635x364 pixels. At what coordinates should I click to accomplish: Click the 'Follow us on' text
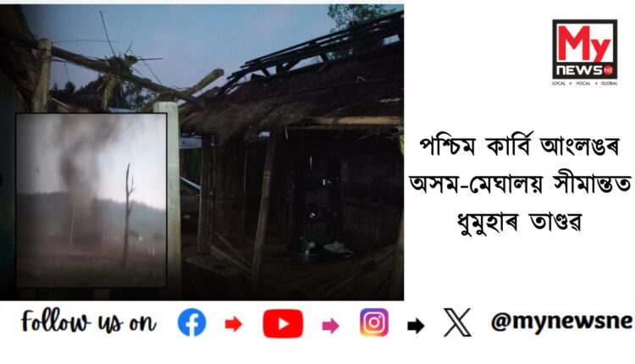coord(88,322)
